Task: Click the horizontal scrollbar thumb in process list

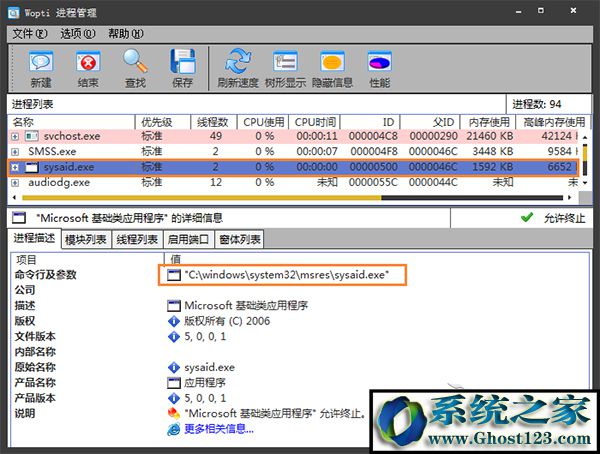Action: pyautogui.click(x=202, y=198)
